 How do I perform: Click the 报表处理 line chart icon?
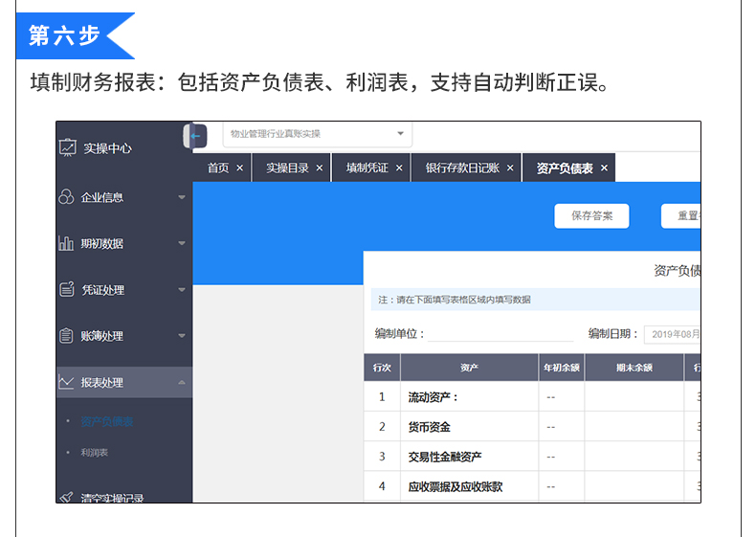click(66, 382)
